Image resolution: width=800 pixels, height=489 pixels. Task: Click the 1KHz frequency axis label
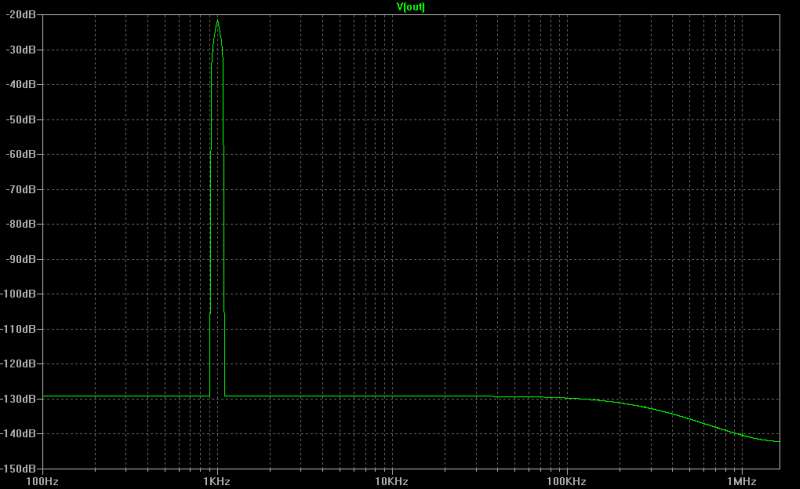pos(217,481)
